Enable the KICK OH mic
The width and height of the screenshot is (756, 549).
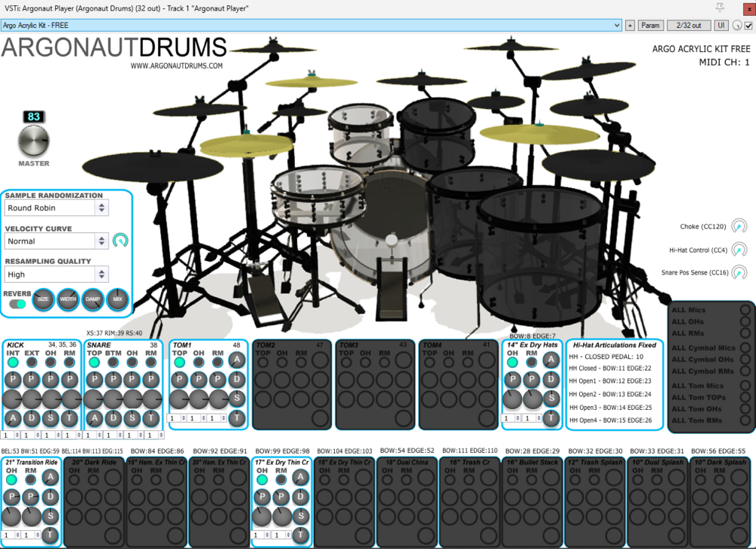pos(50,362)
